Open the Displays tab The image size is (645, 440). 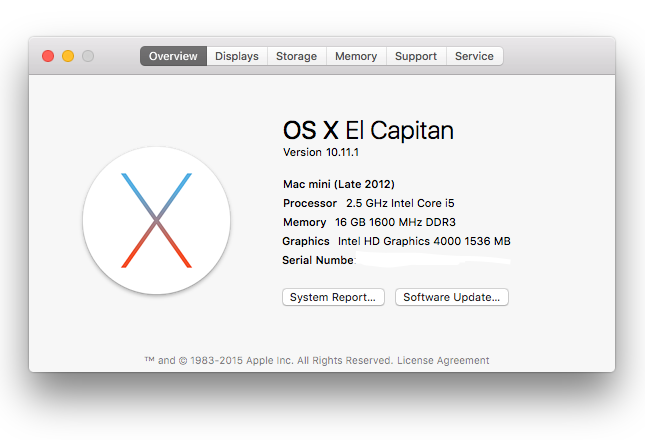point(237,56)
